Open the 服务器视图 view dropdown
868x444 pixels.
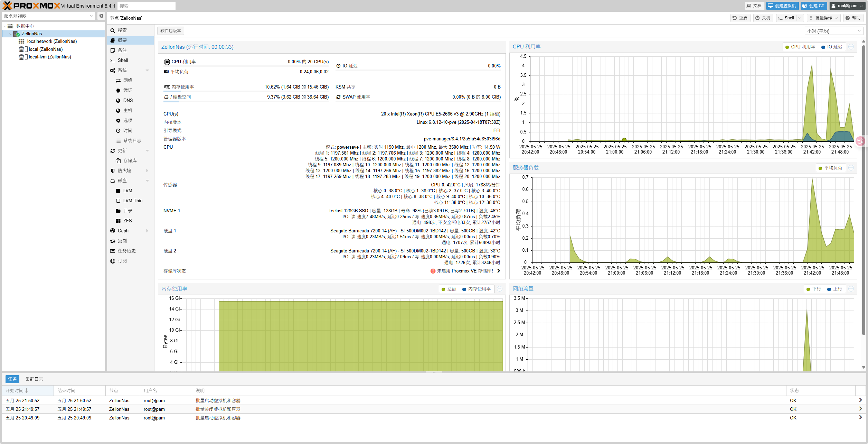coord(91,16)
